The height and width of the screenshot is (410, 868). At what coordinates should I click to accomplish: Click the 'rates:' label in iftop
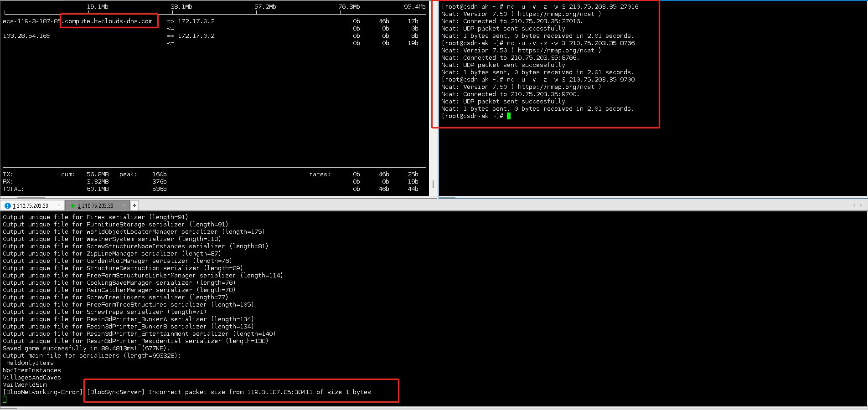click(x=320, y=174)
